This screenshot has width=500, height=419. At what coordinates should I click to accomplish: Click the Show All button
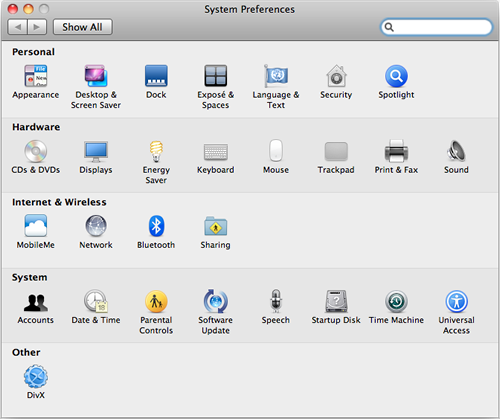point(83,27)
